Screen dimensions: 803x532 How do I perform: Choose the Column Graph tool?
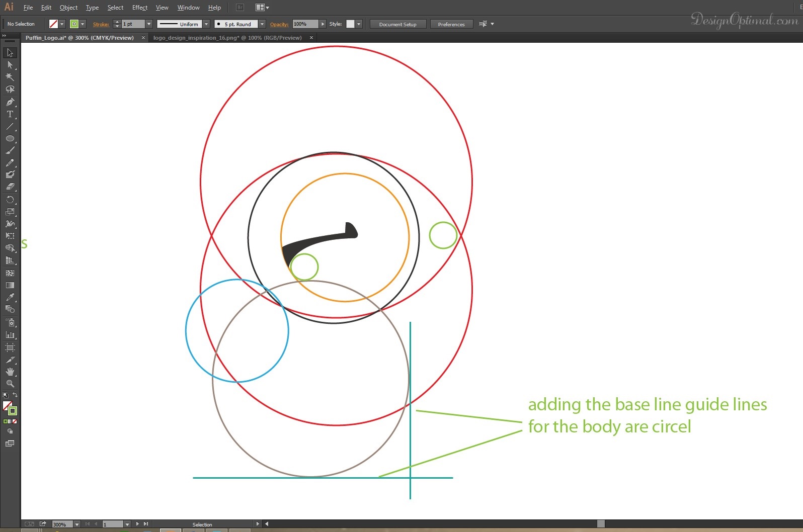(x=10, y=334)
